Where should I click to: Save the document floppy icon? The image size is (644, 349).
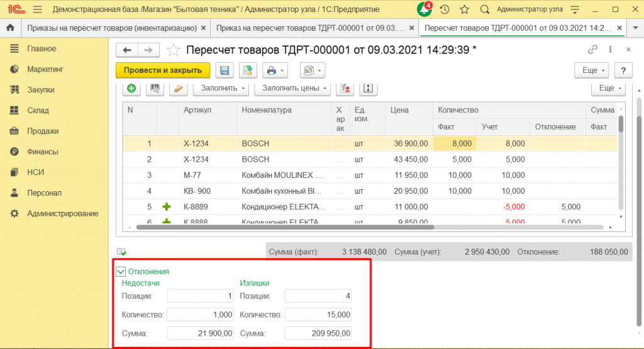(x=225, y=70)
